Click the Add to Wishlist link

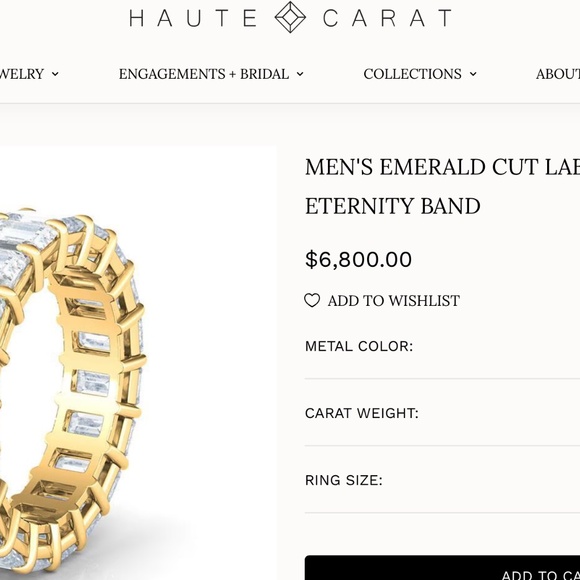point(394,300)
